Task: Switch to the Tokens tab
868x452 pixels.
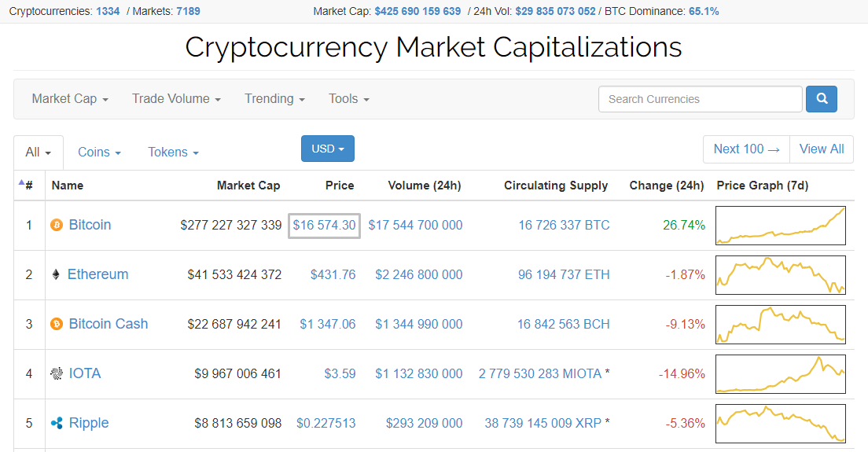Action: [x=173, y=153]
